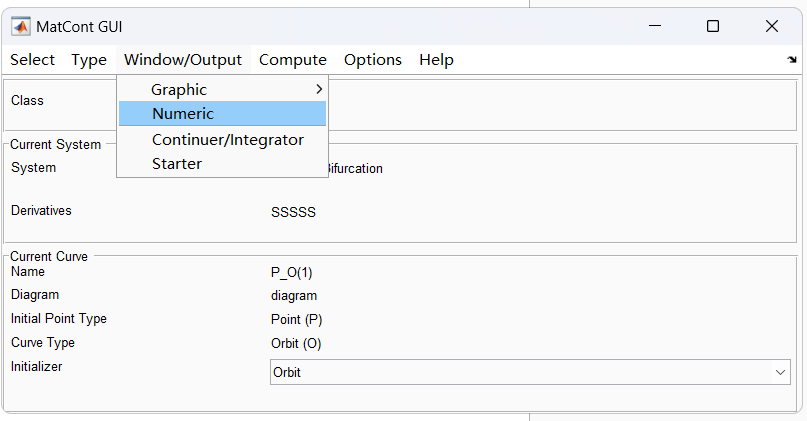Minimize the MatCont GUI window

(654, 26)
